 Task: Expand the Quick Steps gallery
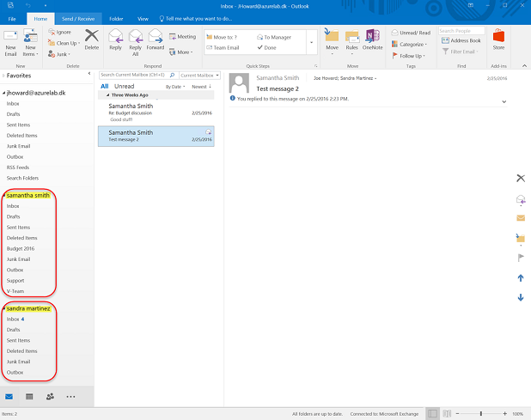click(x=312, y=43)
